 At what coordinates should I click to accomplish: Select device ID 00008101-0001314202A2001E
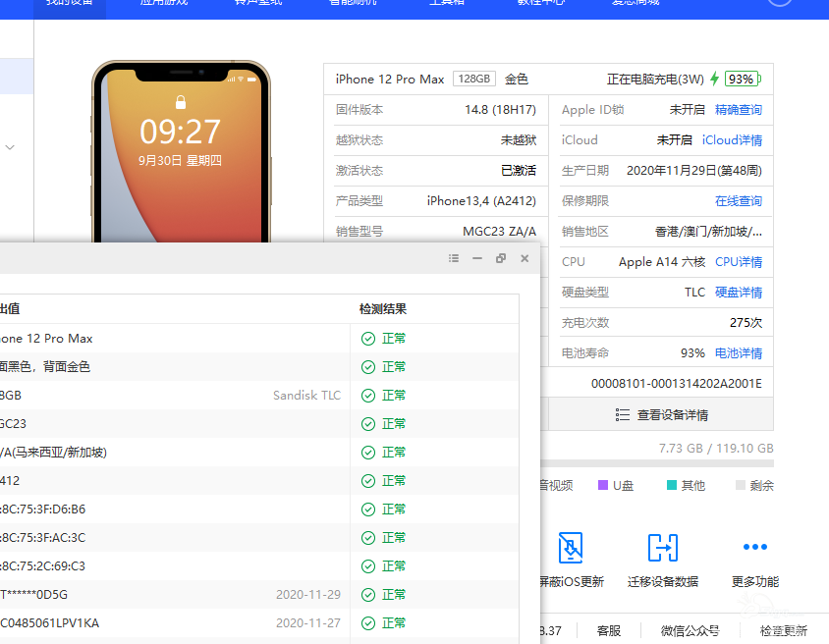click(677, 384)
